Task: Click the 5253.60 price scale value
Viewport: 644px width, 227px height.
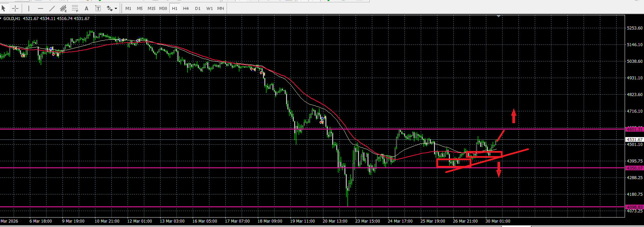Action: click(634, 28)
